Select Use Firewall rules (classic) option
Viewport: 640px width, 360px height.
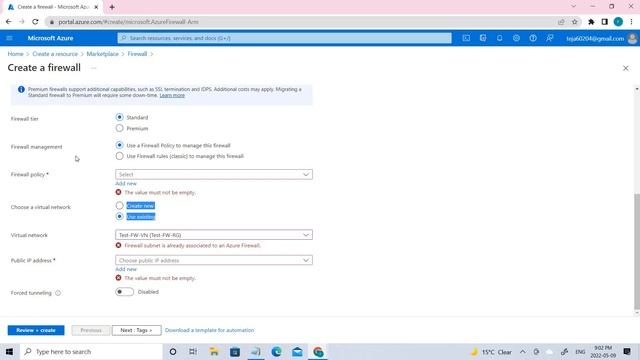tap(119, 156)
